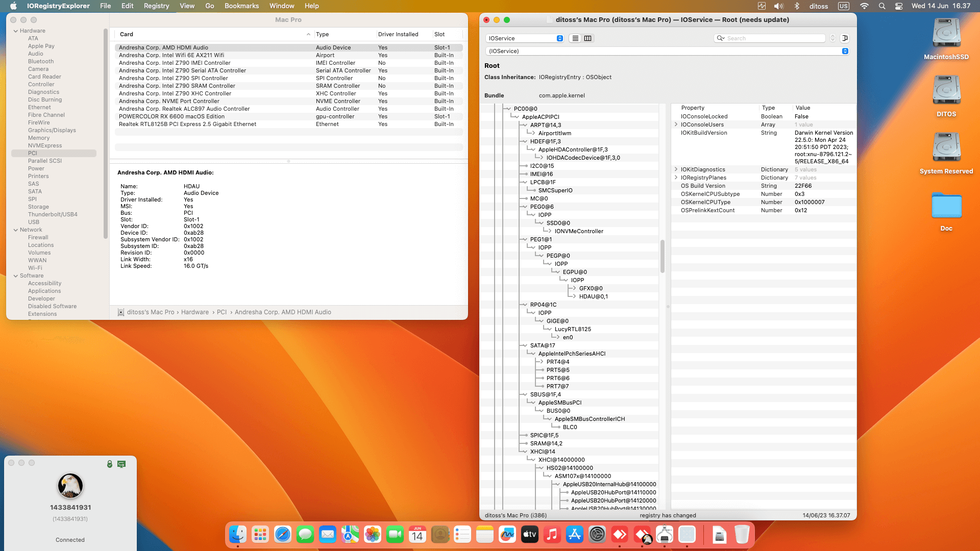Sort PCI list by Slot column
The height and width of the screenshot is (551, 980).
[448, 34]
